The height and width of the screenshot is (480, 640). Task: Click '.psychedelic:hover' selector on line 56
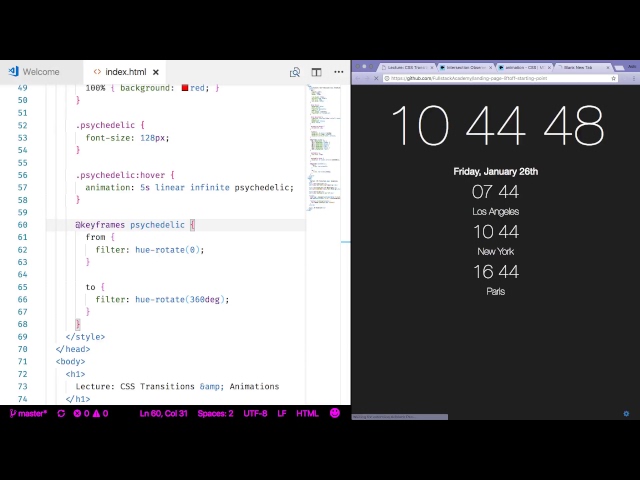click(x=120, y=175)
